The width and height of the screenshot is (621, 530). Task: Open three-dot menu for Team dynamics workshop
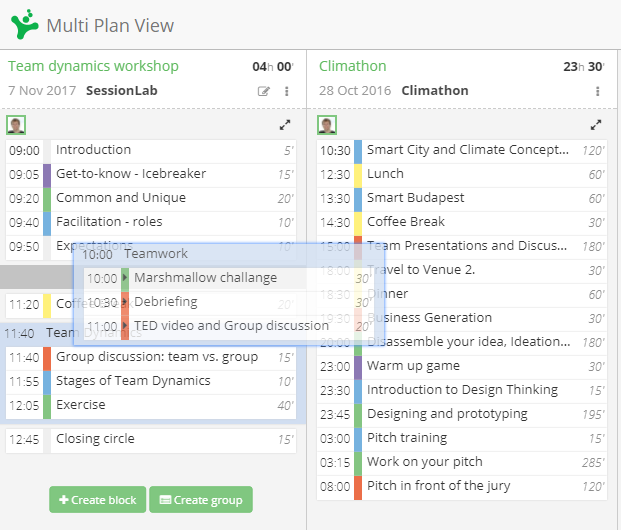pos(286,92)
